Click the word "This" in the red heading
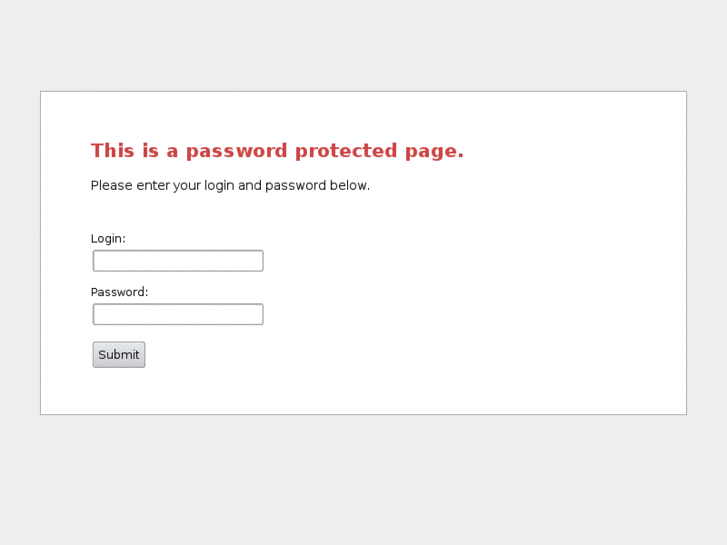 click(x=112, y=151)
